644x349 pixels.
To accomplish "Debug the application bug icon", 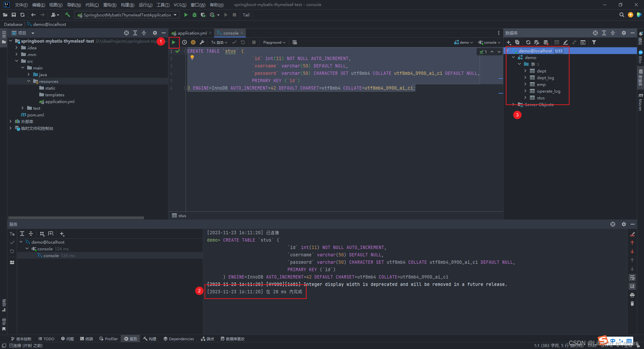I will [195, 15].
